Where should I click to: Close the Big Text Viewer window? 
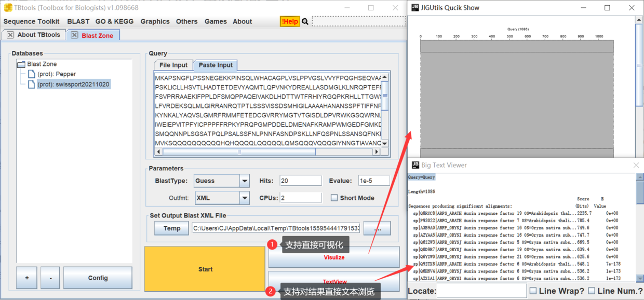click(636, 165)
